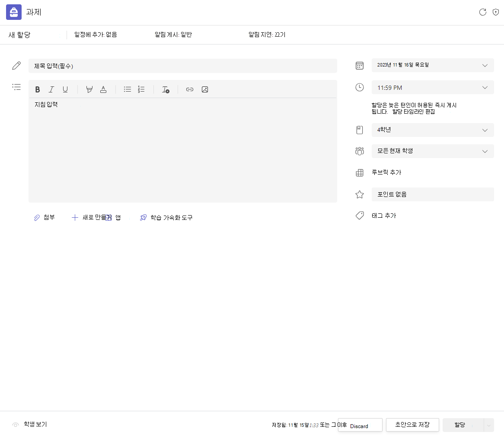
Task: Insert a numbered list
Action: 141,89
